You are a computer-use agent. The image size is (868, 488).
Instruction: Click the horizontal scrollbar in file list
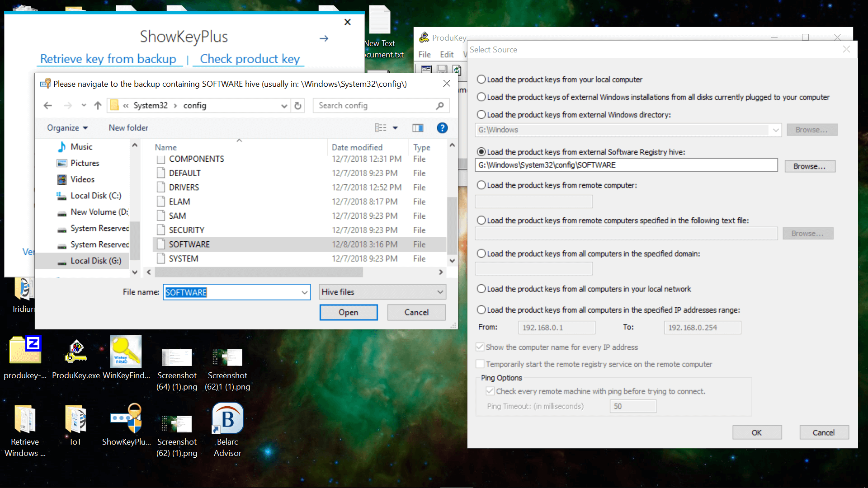pos(259,272)
